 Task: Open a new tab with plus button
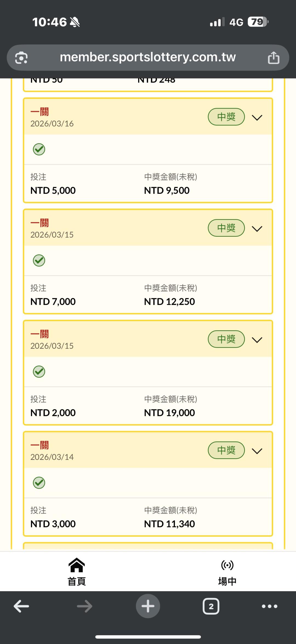148,606
